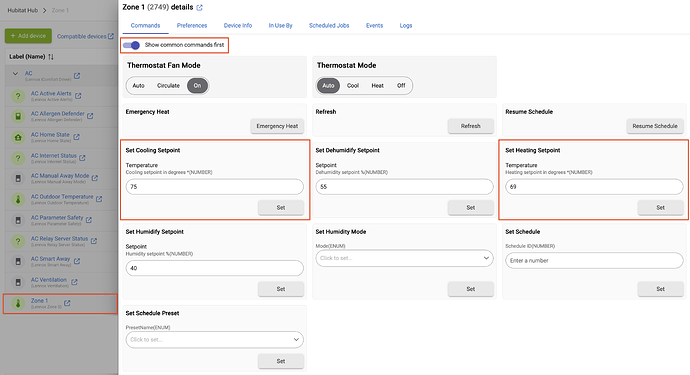Screen dimensions: 690x375
Task: Click the Schedule ID number field
Action: (594, 261)
